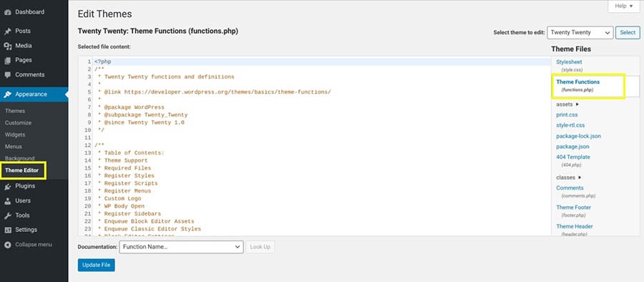Screen dimensions: 644x282
Task: Open the Plugins menu label
Action: point(25,186)
